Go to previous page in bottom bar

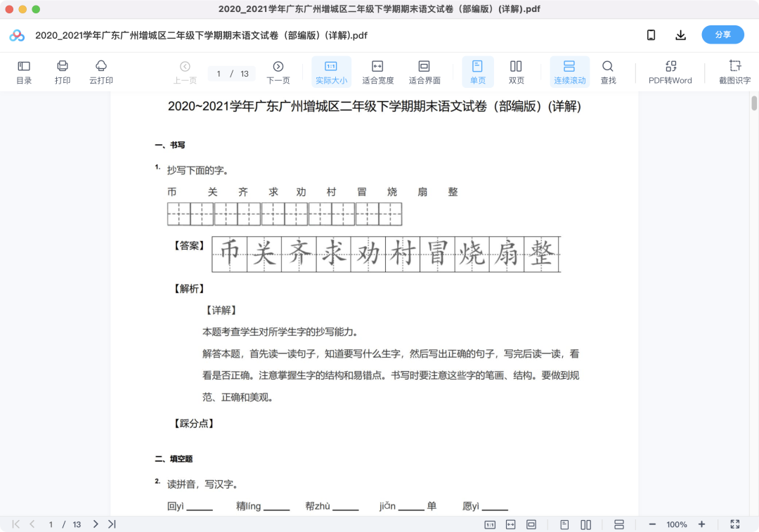coord(32,524)
